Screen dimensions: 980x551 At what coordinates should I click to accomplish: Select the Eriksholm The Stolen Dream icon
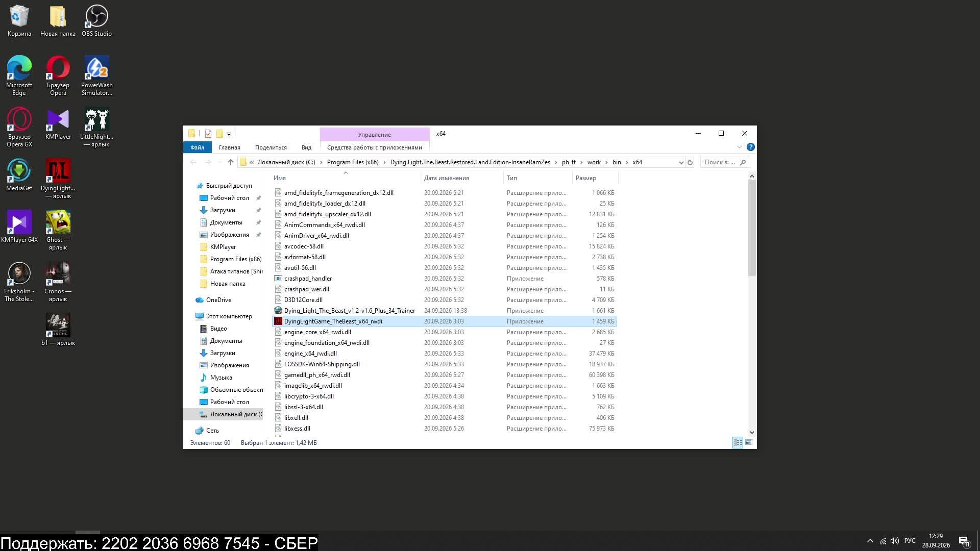[x=19, y=282]
